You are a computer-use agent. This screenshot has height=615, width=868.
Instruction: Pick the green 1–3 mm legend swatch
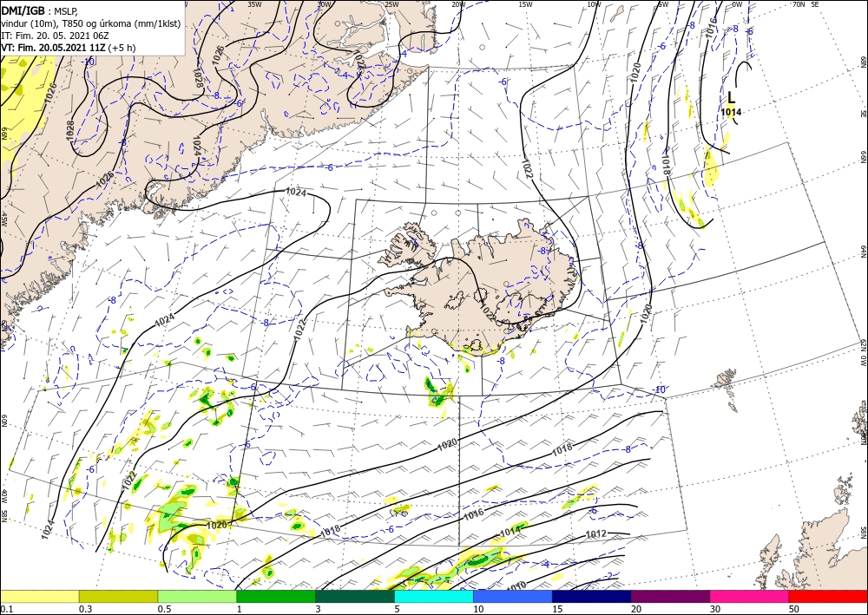[x=276, y=596]
